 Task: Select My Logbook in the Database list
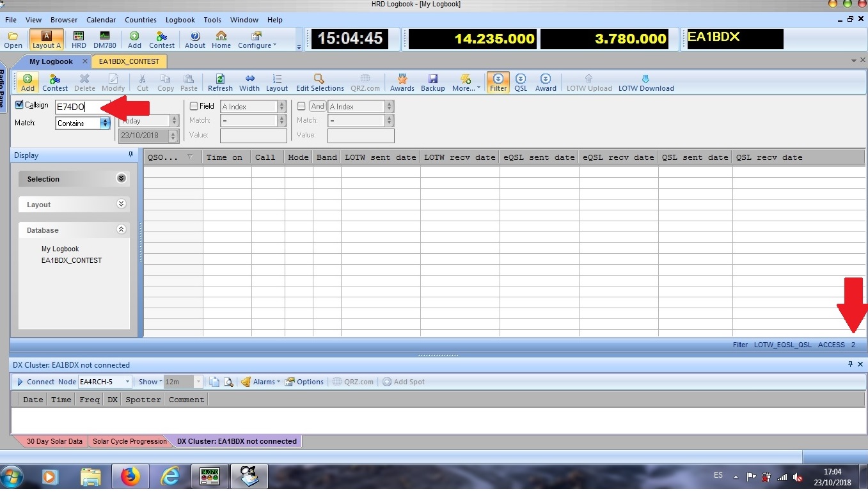click(60, 249)
